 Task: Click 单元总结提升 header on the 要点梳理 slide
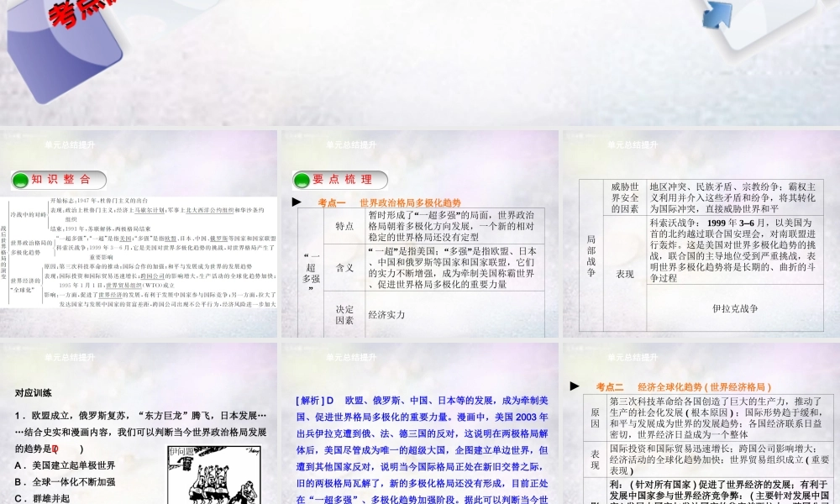click(x=351, y=144)
